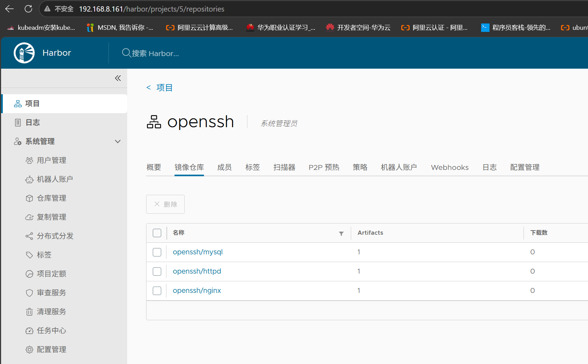Screen dimensions: 588x364
Task: Click the 复制管理 cloud icon
Action: [x=29, y=217]
